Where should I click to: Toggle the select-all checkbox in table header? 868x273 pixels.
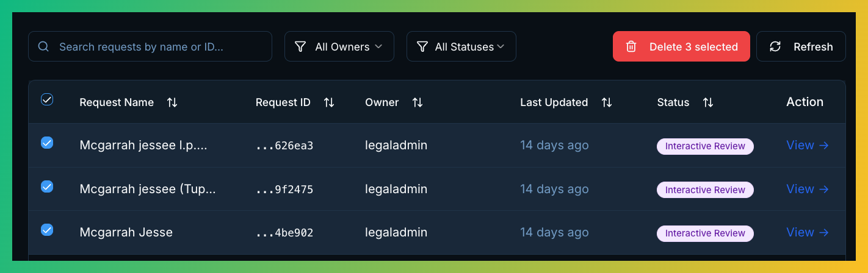pos(47,99)
